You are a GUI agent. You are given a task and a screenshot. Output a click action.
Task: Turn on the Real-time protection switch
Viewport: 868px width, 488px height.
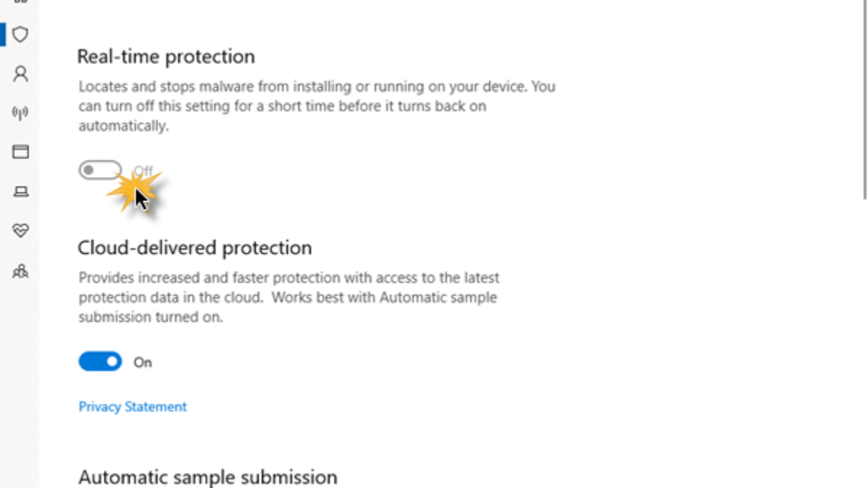coord(100,171)
